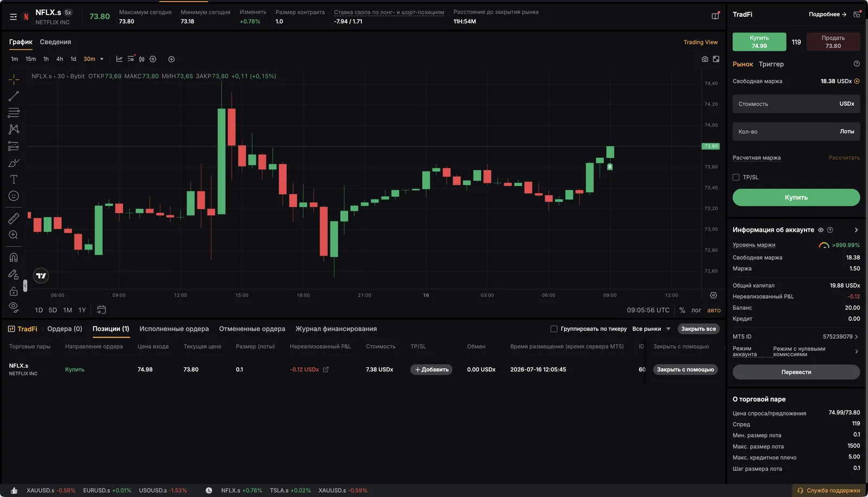Open the hamburger menu beside NFLX.s
The height and width of the screenshot is (497, 868).
coord(13,17)
